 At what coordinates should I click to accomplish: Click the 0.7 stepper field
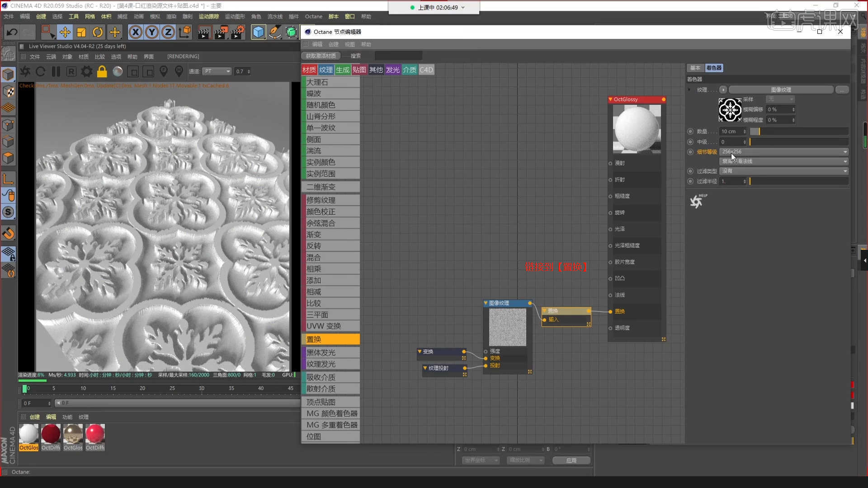[x=242, y=71]
